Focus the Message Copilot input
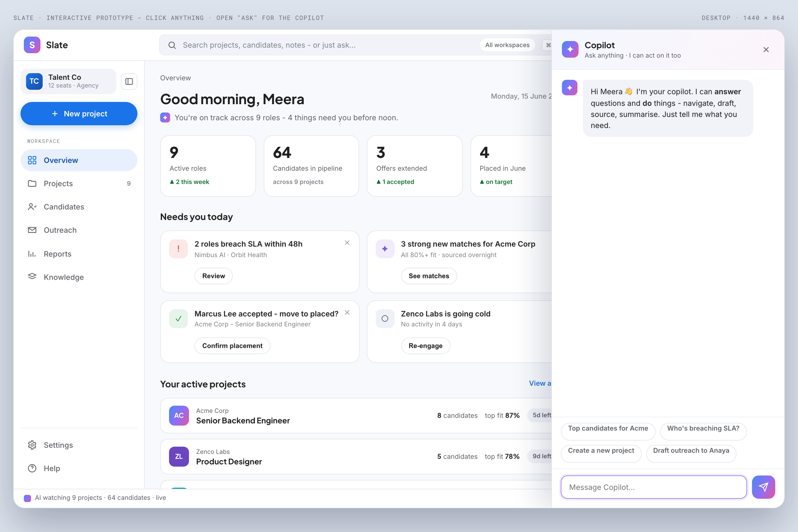 tap(654, 487)
